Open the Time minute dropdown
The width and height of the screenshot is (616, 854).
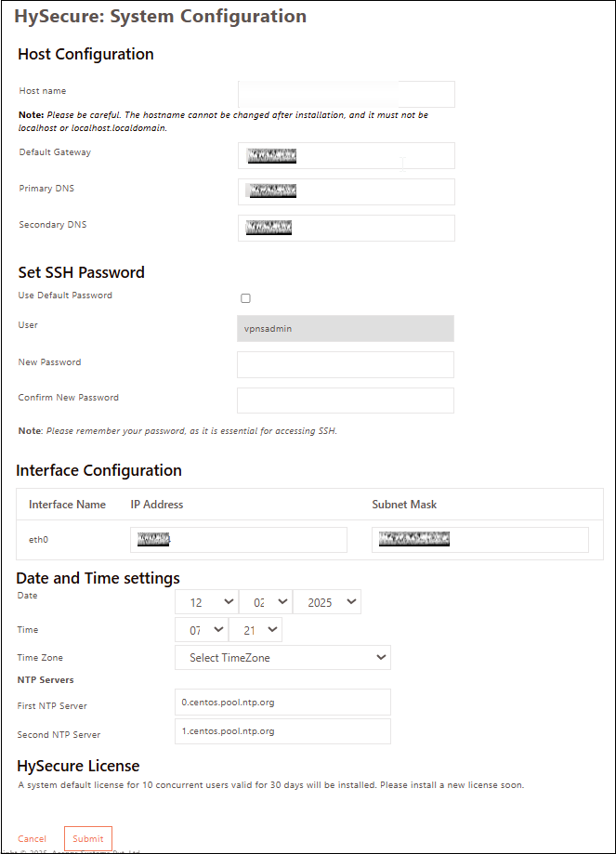[x=255, y=630]
